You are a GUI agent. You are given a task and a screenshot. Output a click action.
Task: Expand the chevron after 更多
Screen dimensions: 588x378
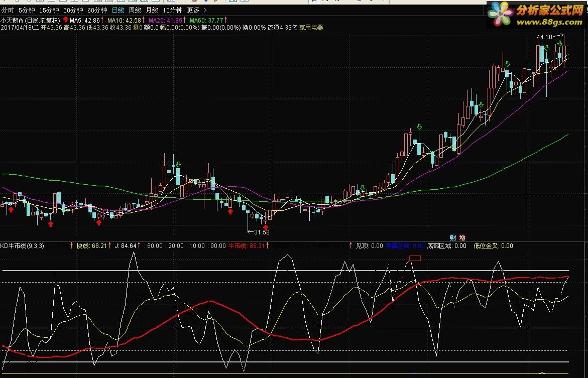click(x=205, y=10)
